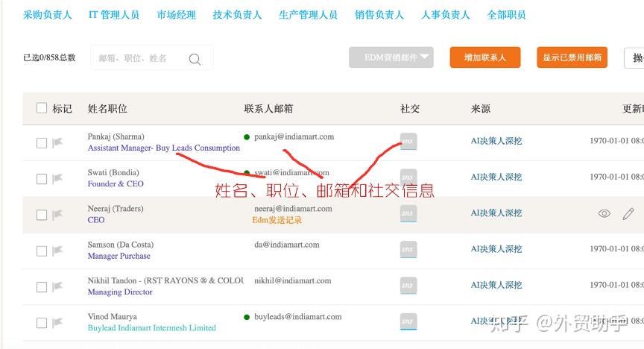This screenshot has width=644, height=349.
Task: Click email buyleads@indiamart.com
Action: [x=297, y=316]
